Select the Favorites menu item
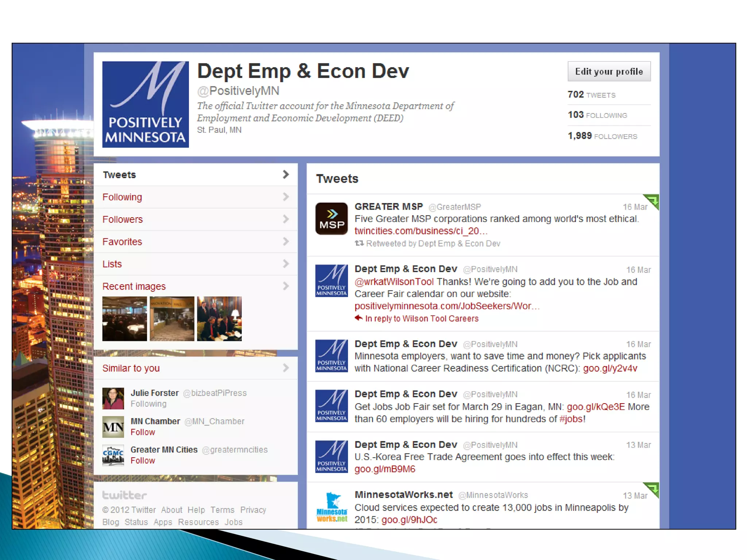Image resolution: width=747 pixels, height=560 pixels. (122, 242)
